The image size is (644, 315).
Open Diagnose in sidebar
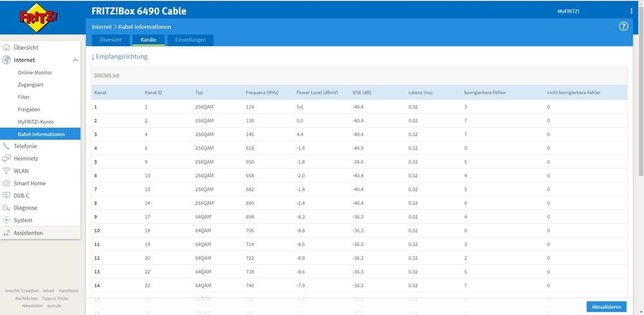[x=26, y=208]
